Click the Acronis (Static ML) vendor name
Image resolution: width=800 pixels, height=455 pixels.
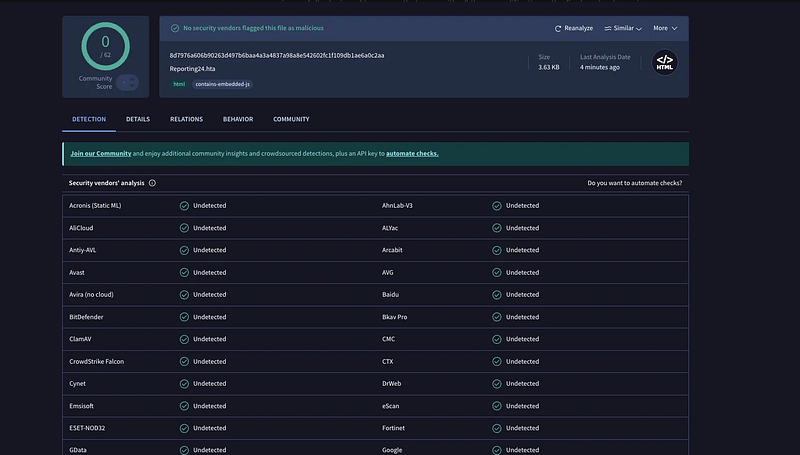(x=95, y=206)
